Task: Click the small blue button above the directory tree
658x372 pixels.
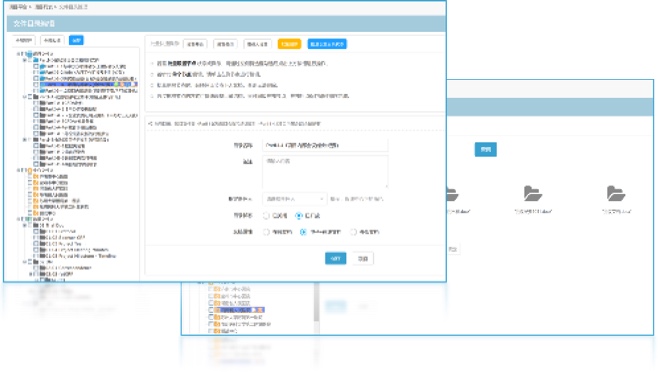Action: pyautogui.click(x=76, y=40)
